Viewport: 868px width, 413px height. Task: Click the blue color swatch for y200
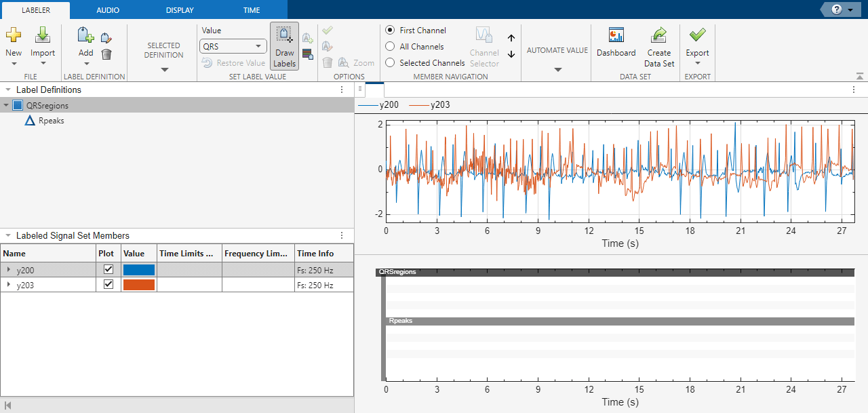click(x=140, y=269)
